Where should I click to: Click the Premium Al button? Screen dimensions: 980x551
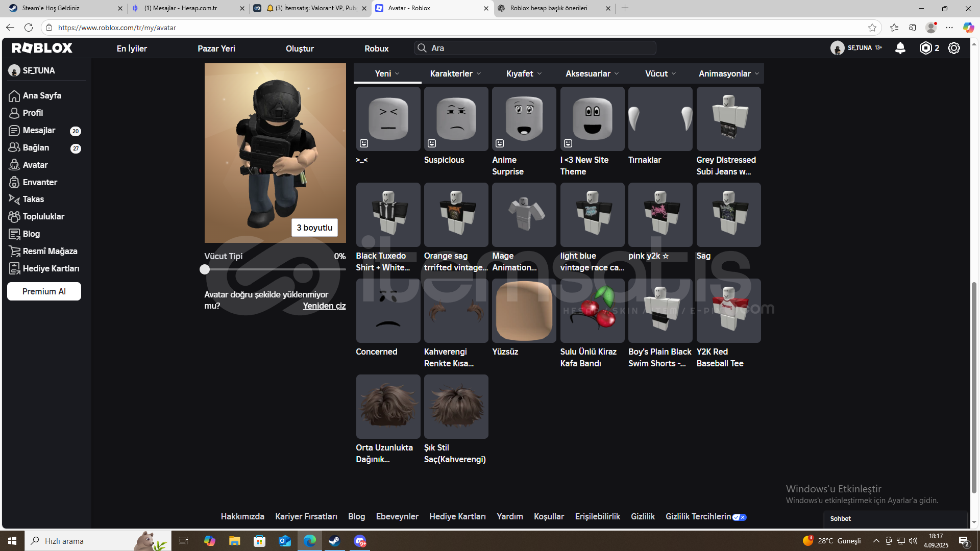click(44, 291)
